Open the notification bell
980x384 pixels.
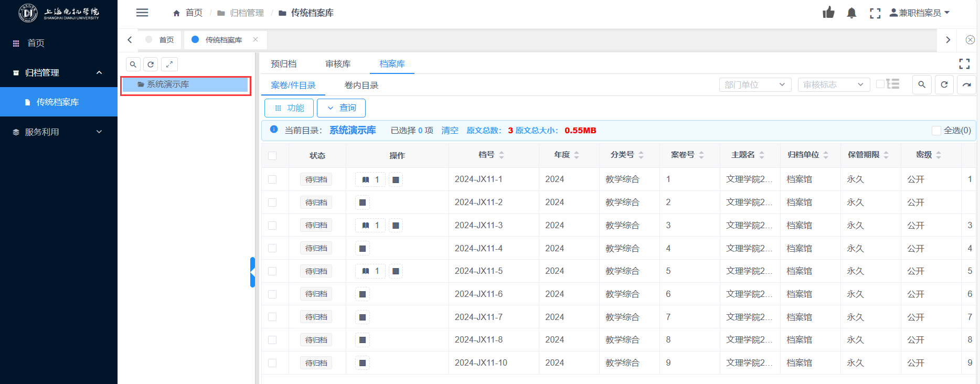[x=851, y=13]
